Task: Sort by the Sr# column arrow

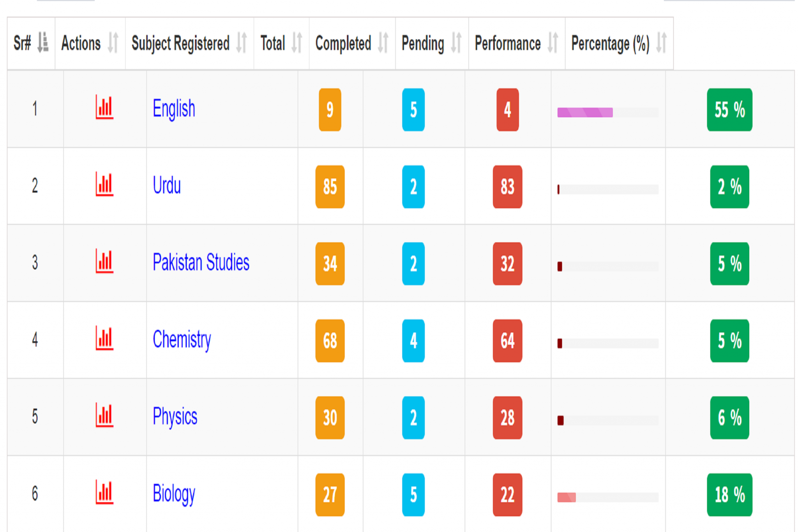Action: 43,42
